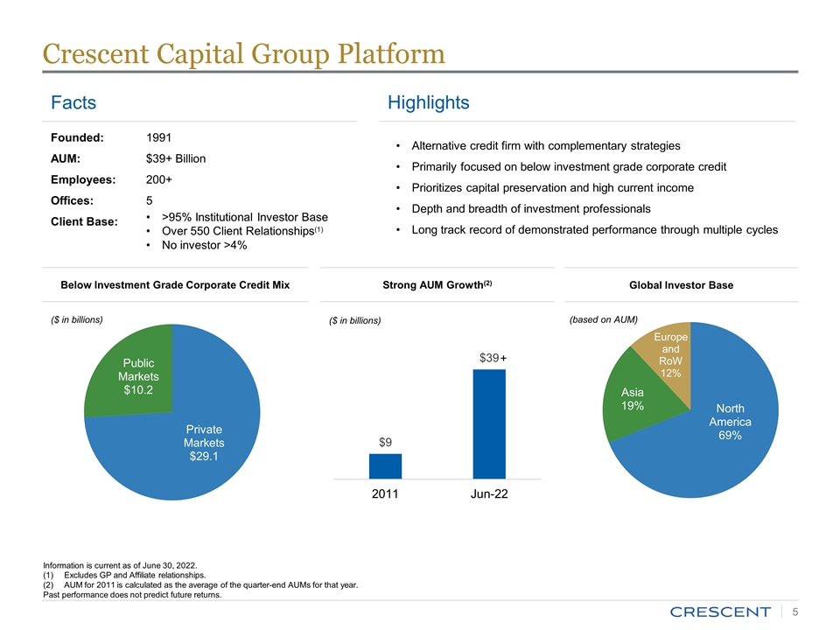Click the Excludes GP and Affiliate footnote

(135, 575)
